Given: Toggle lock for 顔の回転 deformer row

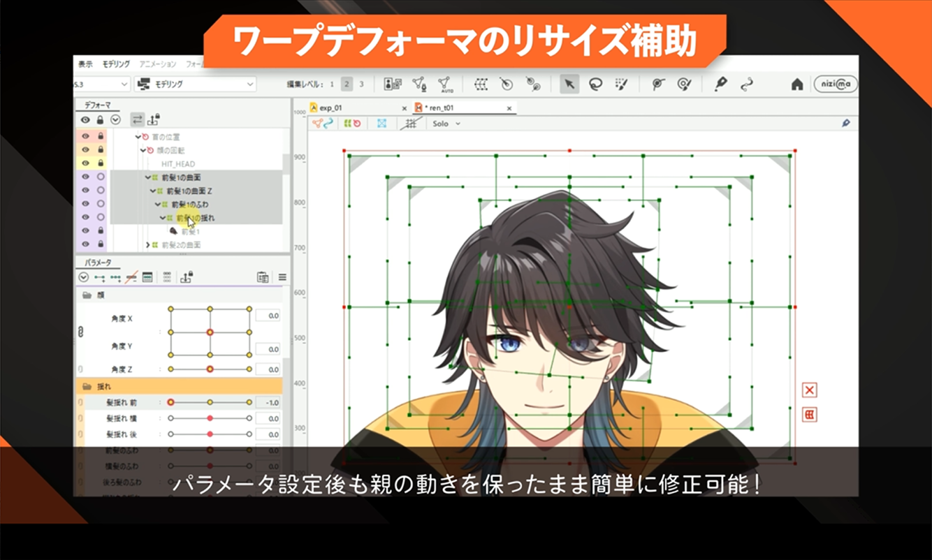Looking at the screenshot, I should pos(101,150).
